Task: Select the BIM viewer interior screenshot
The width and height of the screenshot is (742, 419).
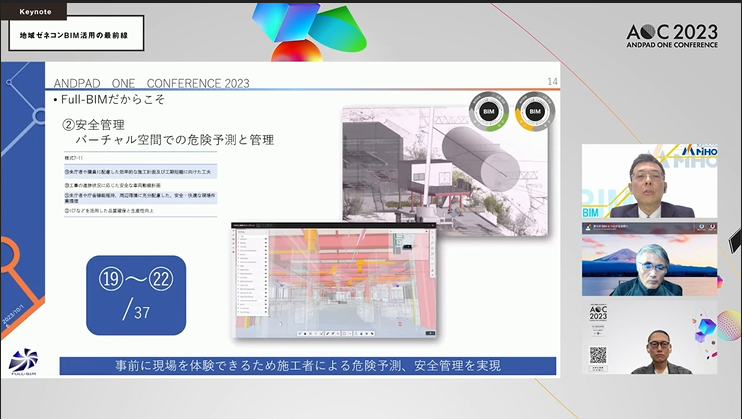Action: [334, 281]
